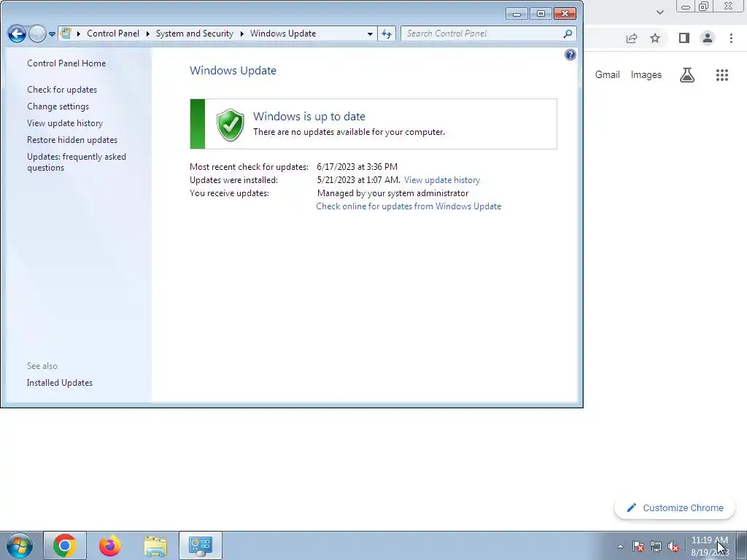The height and width of the screenshot is (560, 747).
Task: Click Chrome share page icon
Action: coord(632,38)
